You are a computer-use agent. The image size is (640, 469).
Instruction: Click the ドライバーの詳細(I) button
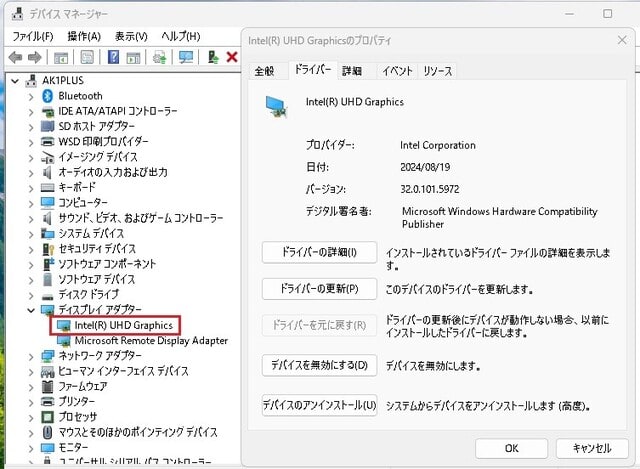[319, 252]
